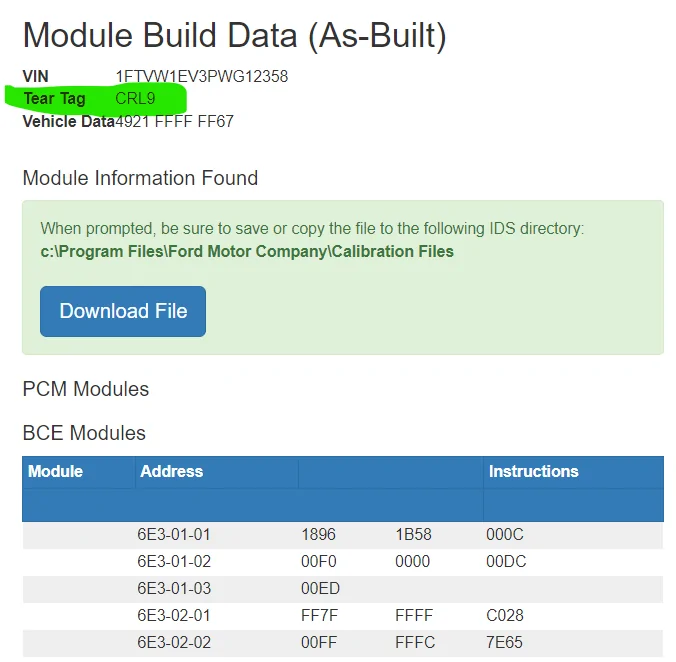676x662 pixels.
Task: Select the PCM Modules heading
Action: (86, 389)
